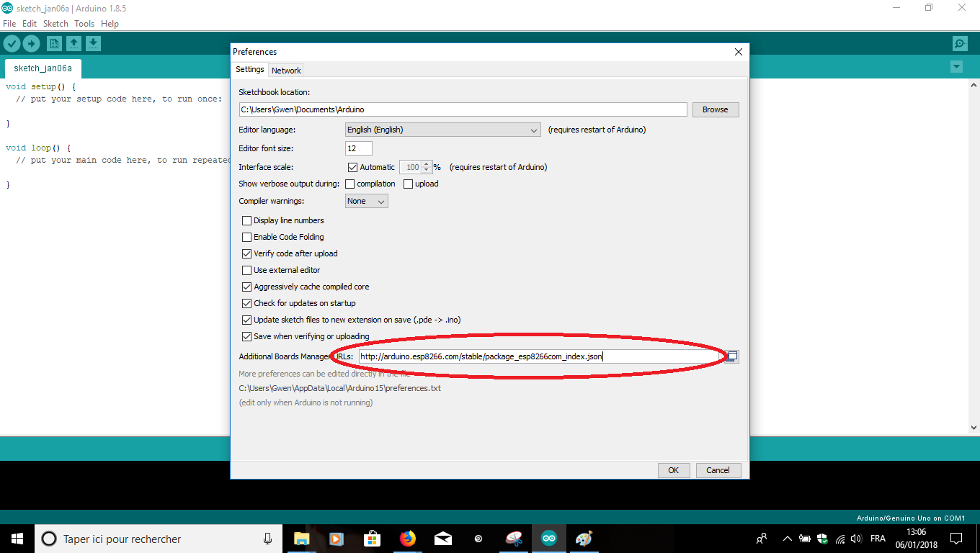Screen dimensions: 980x553
Task: Click the Verify sketch checkmark icon
Action: (x=12, y=44)
